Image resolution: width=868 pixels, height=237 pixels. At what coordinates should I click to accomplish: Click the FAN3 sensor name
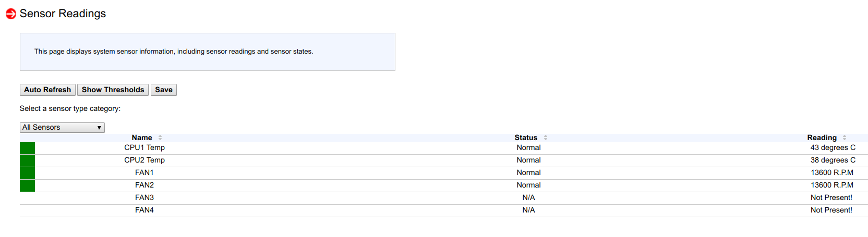click(x=144, y=198)
